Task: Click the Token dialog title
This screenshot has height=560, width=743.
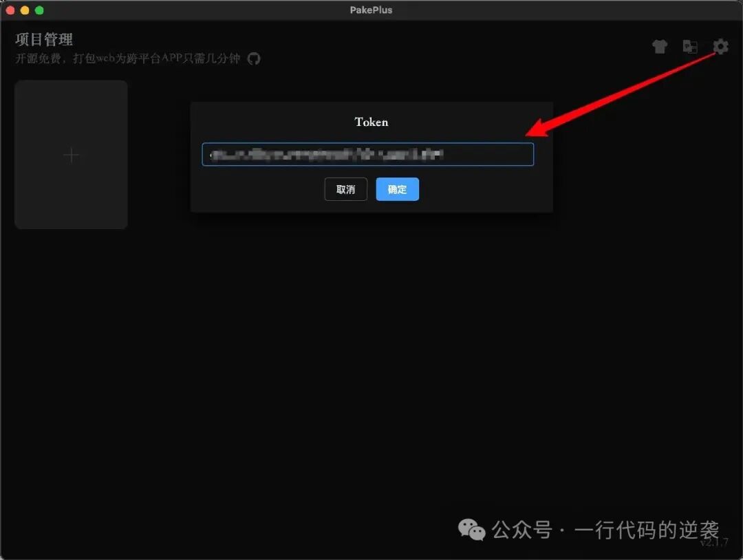Action: click(x=371, y=122)
